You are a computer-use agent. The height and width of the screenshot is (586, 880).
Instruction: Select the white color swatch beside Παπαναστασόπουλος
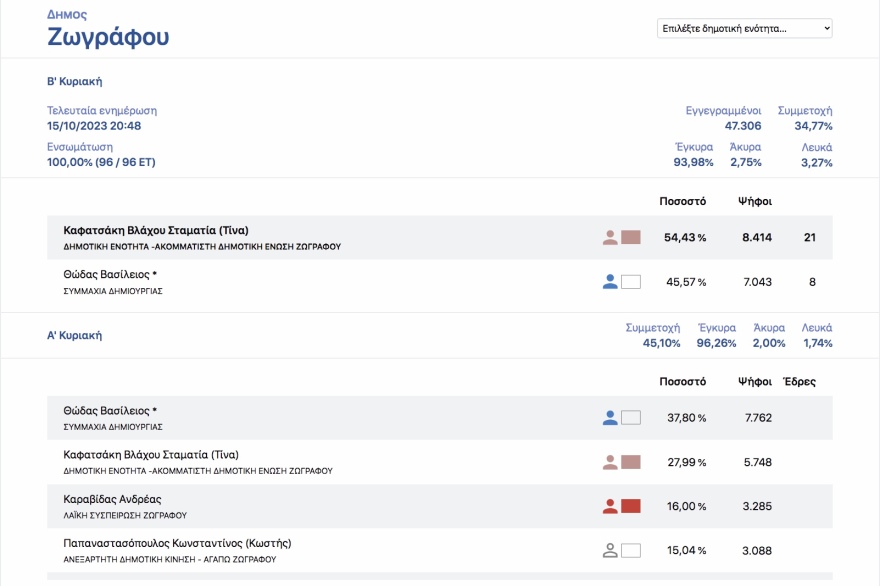click(x=631, y=550)
